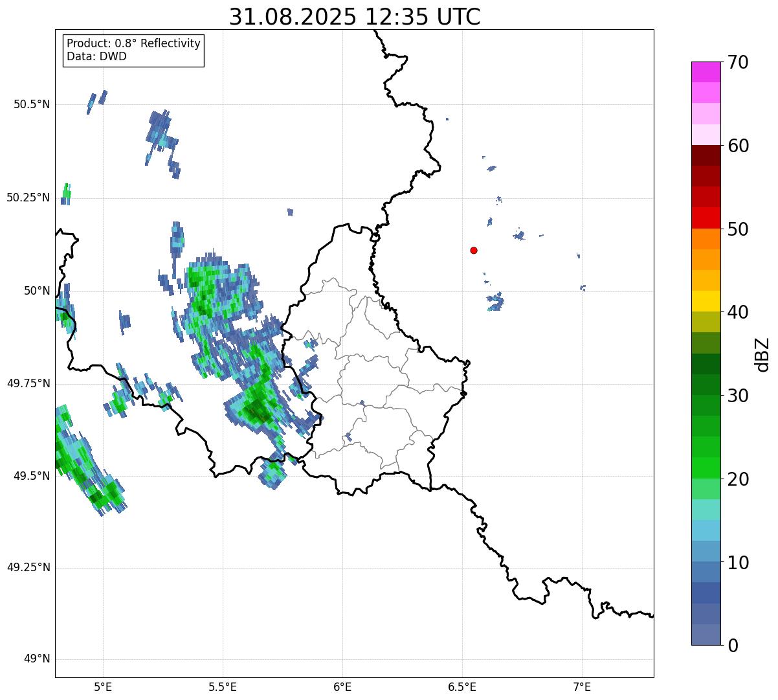Click the 6.5°E longitude label
Image resolution: width=778 pixels, height=700 pixels.
point(462,686)
